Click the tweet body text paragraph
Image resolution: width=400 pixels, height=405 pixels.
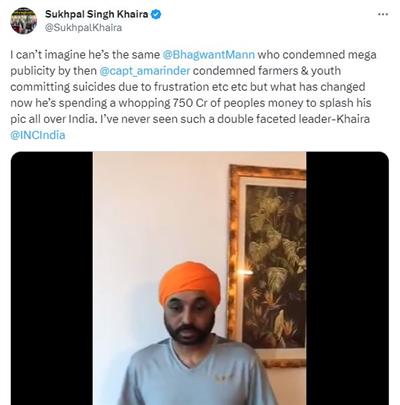click(x=193, y=95)
